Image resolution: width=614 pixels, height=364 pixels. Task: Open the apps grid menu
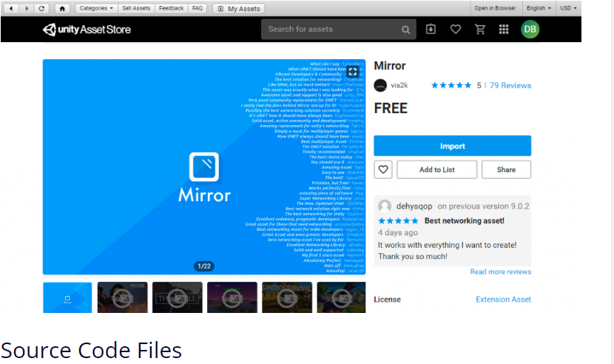(x=504, y=30)
